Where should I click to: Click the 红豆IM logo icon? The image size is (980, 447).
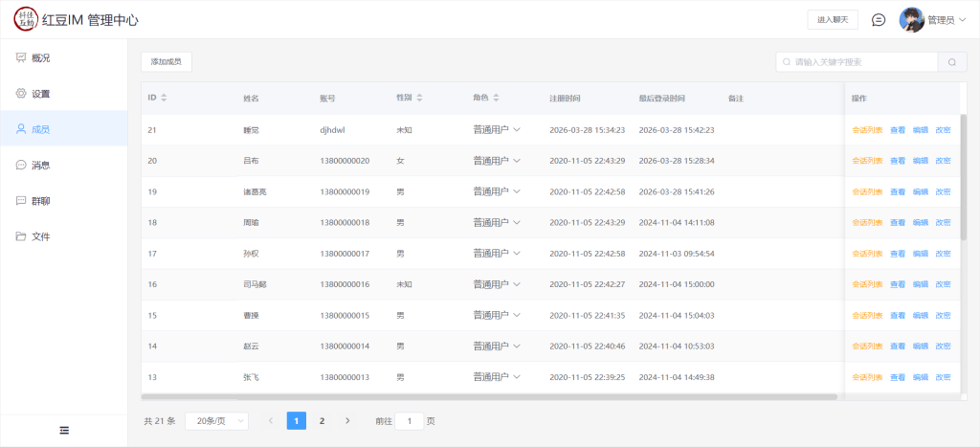tap(26, 20)
